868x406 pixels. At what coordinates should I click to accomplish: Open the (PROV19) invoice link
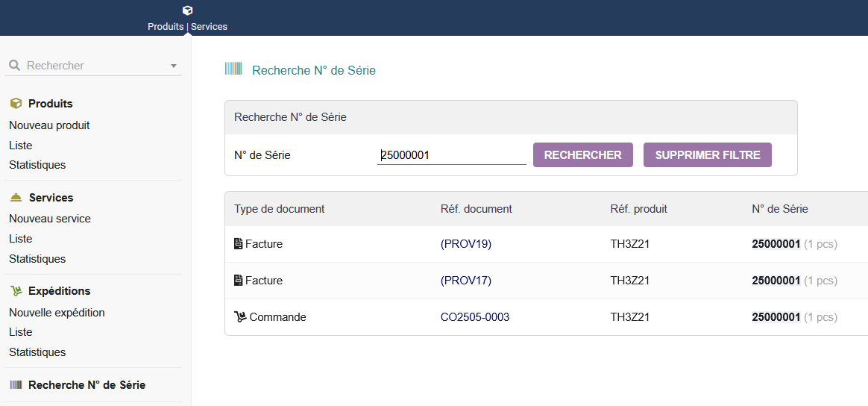tap(466, 244)
